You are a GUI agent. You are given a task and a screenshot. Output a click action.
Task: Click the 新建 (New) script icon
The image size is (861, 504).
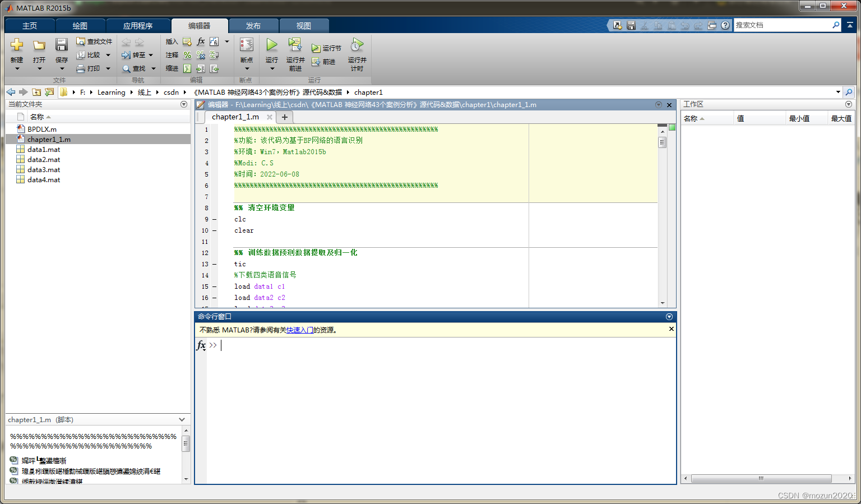pyautogui.click(x=17, y=45)
